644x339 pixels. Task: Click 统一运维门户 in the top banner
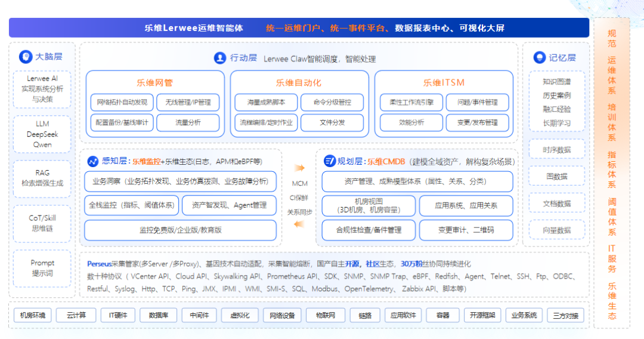click(293, 28)
